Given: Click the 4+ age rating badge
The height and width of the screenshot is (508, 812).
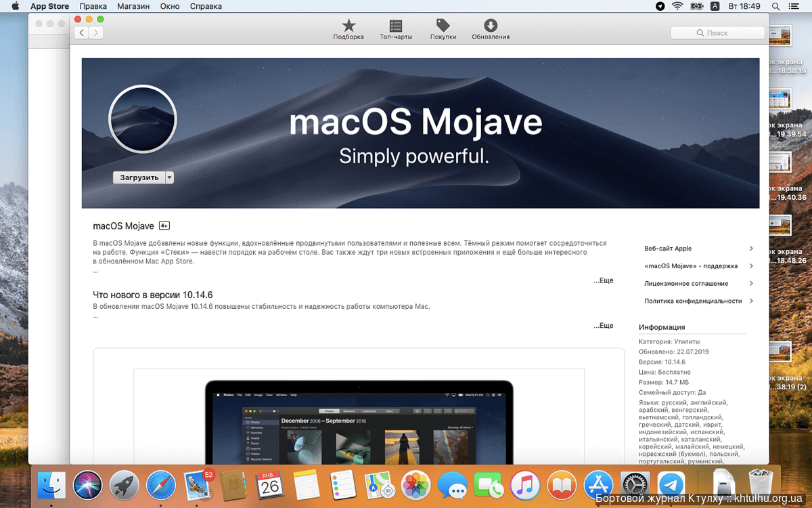Looking at the screenshot, I should pyautogui.click(x=164, y=226).
